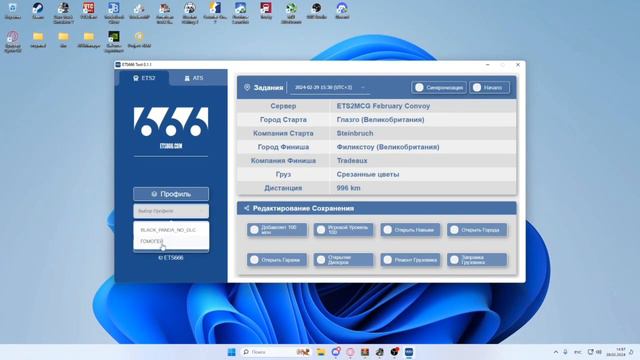Select the ETS2MCG February Convoy server value

383,106
